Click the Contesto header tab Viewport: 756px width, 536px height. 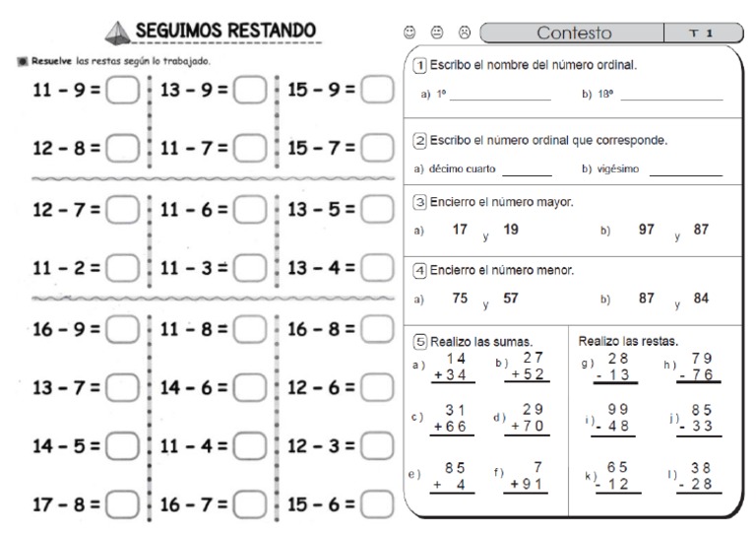click(x=574, y=33)
